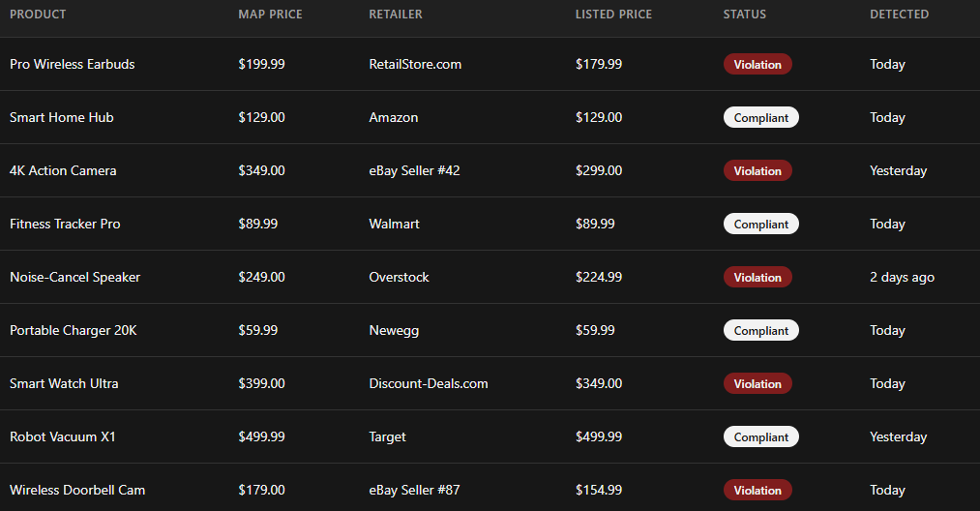The image size is (980, 511).
Task: Click the PRODUCT column header
Action: coord(38,15)
